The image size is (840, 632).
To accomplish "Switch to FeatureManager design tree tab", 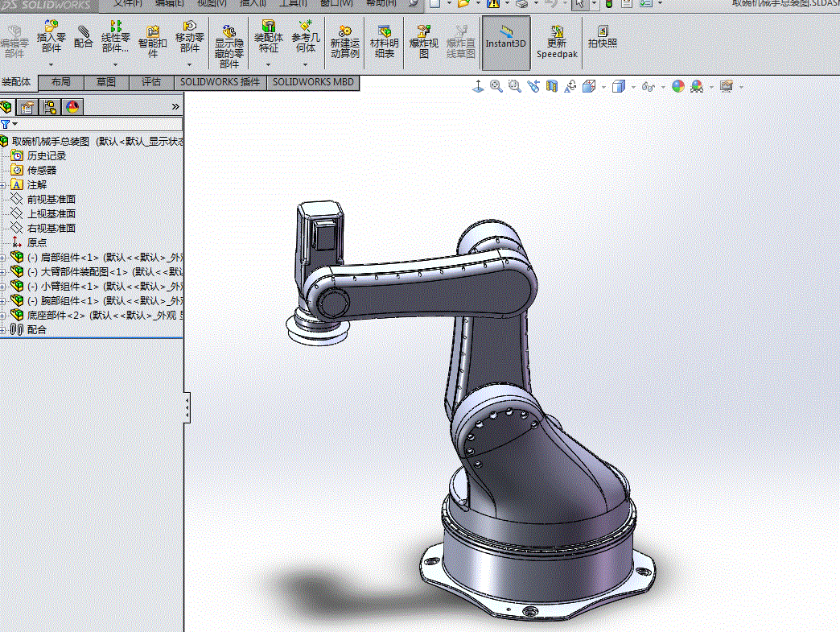I will 6,106.
